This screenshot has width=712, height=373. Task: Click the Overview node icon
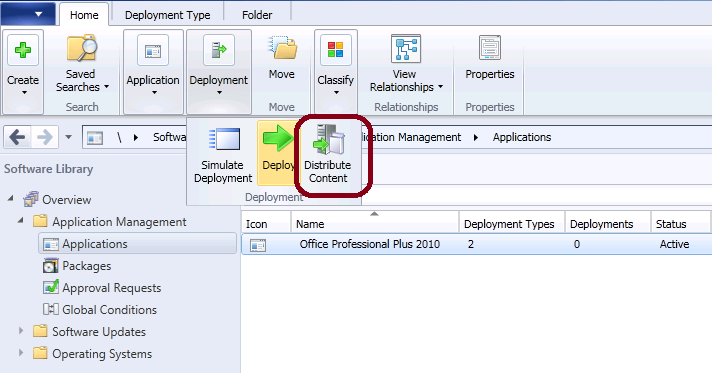(x=31, y=199)
